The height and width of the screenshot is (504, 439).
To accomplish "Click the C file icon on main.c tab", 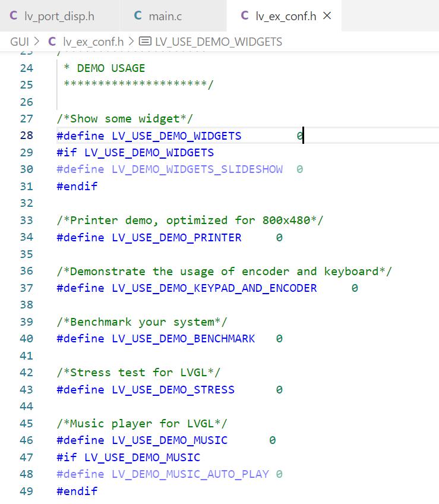I will pyautogui.click(x=138, y=15).
